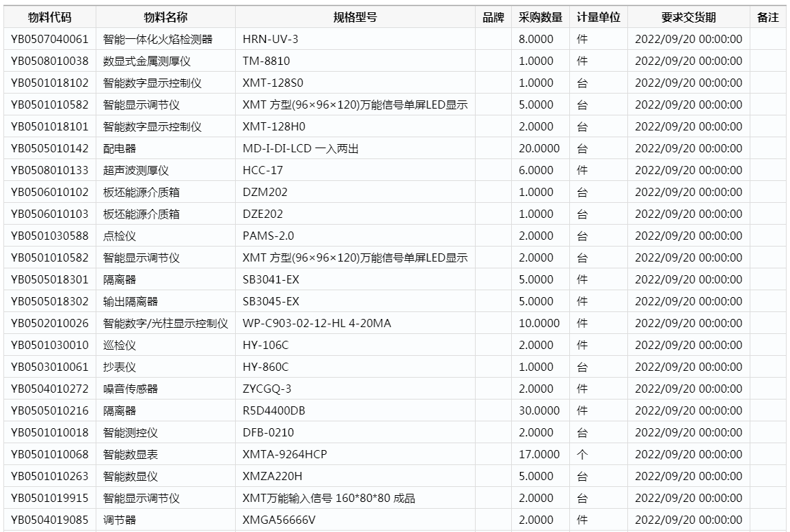Click quantity value 30.0000
The height and width of the screenshot is (532, 790).
540,410
